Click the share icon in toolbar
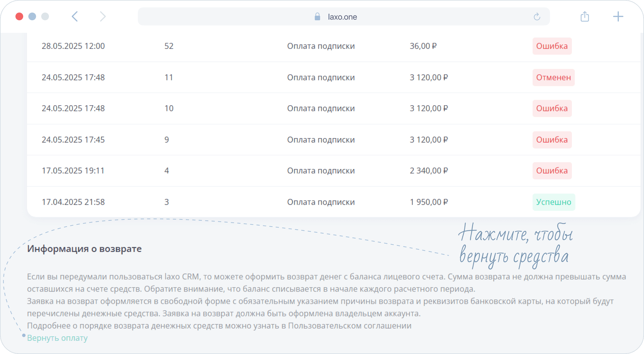The height and width of the screenshot is (354, 644). [585, 16]
